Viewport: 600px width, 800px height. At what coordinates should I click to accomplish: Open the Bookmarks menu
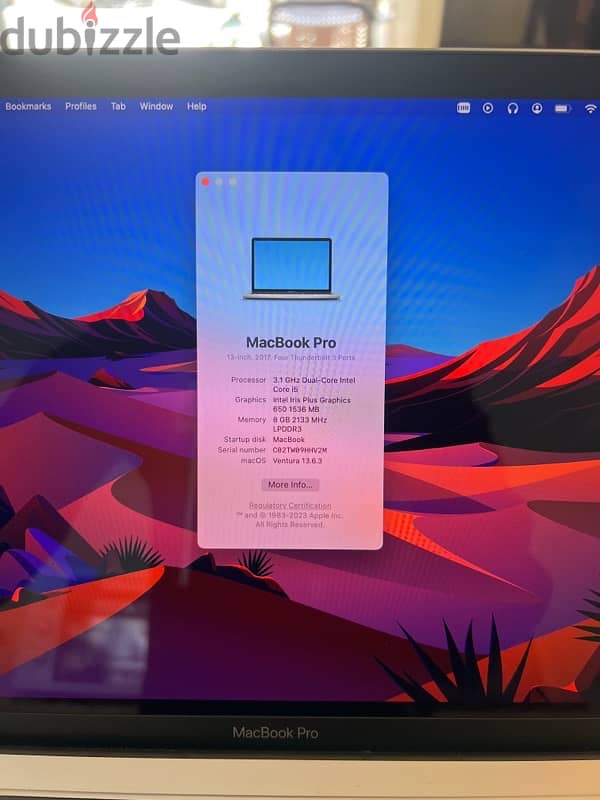point(28,106)
